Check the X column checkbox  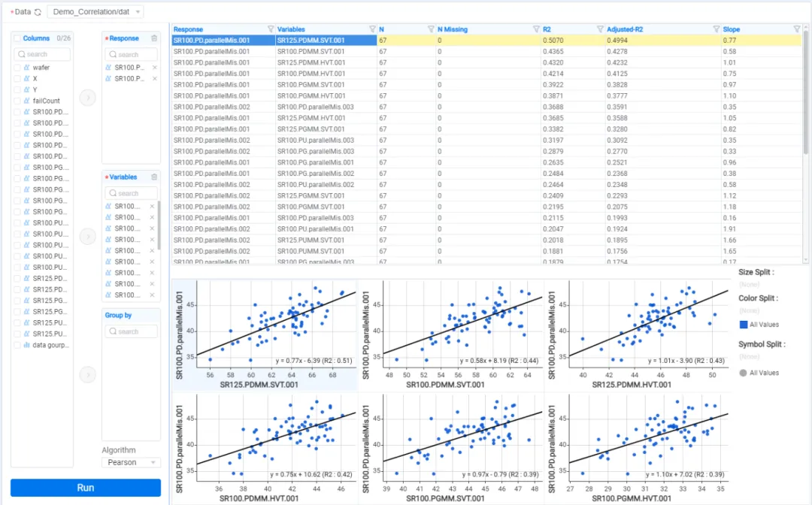[x=17, y=79]
